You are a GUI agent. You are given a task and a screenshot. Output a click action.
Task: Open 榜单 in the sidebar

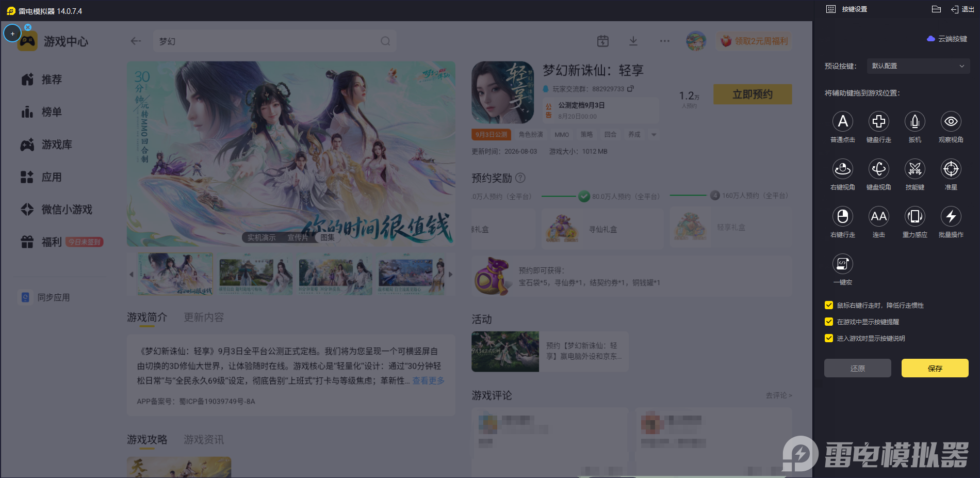[41, 112]
